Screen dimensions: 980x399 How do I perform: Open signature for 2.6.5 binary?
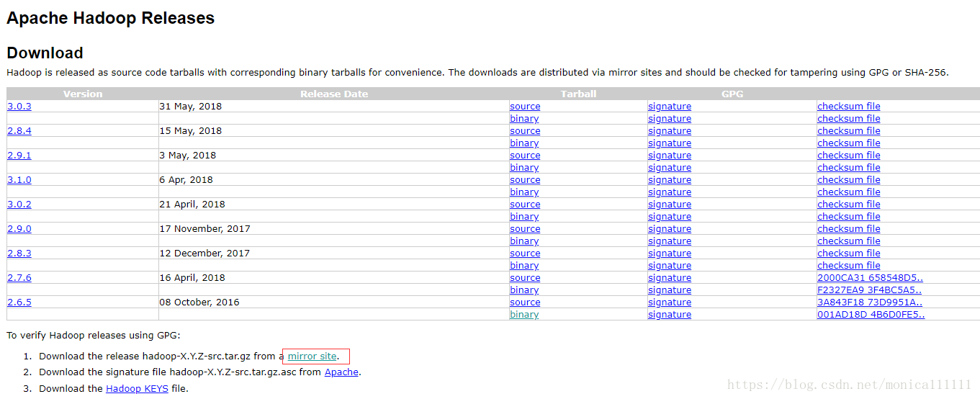point(670,315)
